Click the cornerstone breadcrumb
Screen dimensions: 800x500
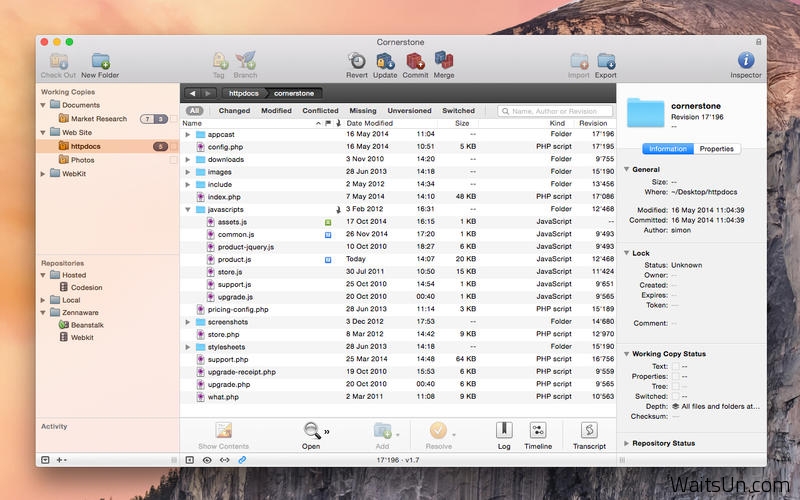294,93
